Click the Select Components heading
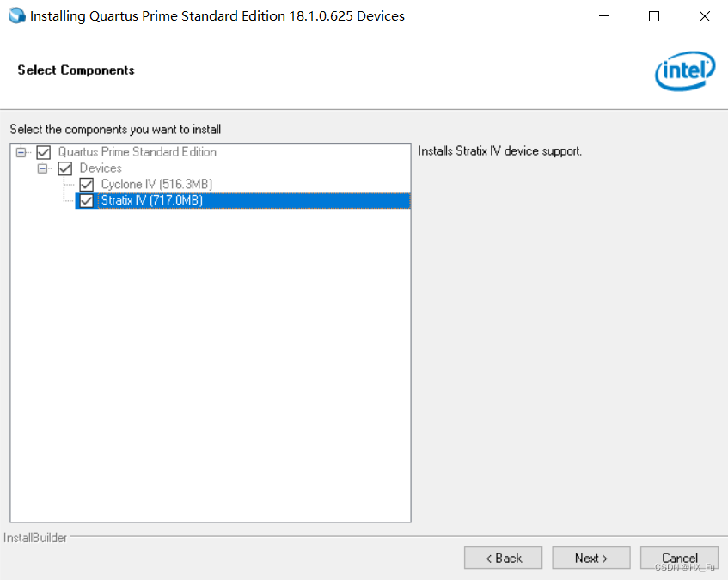728x580 pixels. pyautogui.click(x=76, y=70)
